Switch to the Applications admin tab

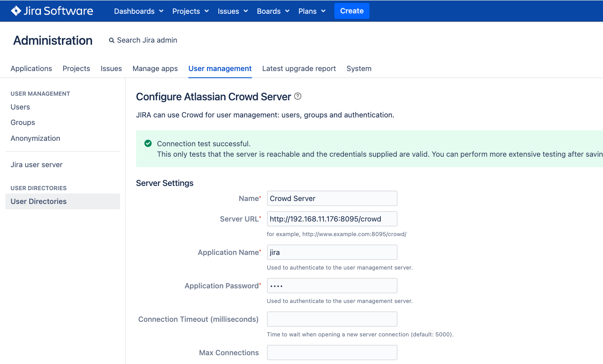31,69
